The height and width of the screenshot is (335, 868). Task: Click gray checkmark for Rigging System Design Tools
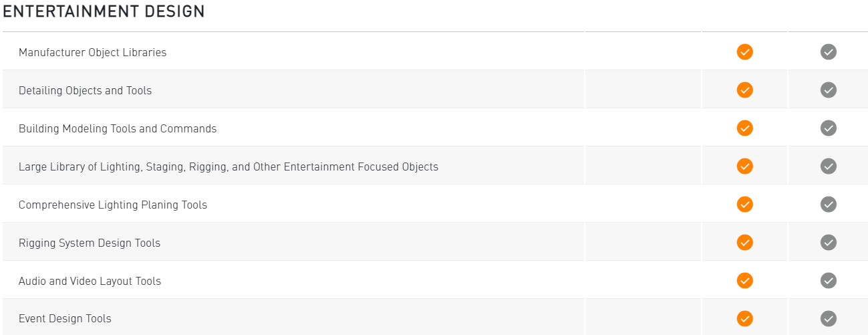(828, 242)
